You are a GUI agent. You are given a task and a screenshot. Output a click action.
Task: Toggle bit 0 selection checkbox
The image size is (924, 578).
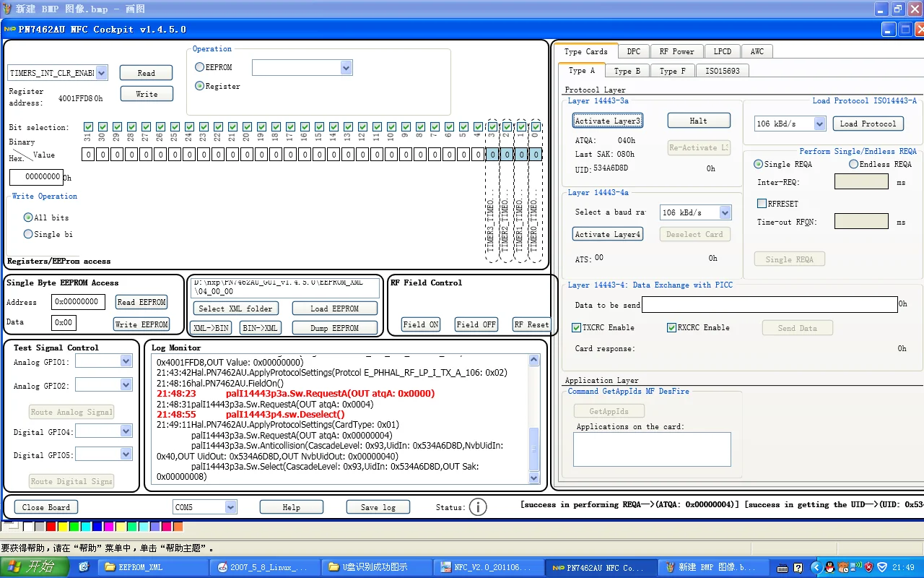coord(536,127)
